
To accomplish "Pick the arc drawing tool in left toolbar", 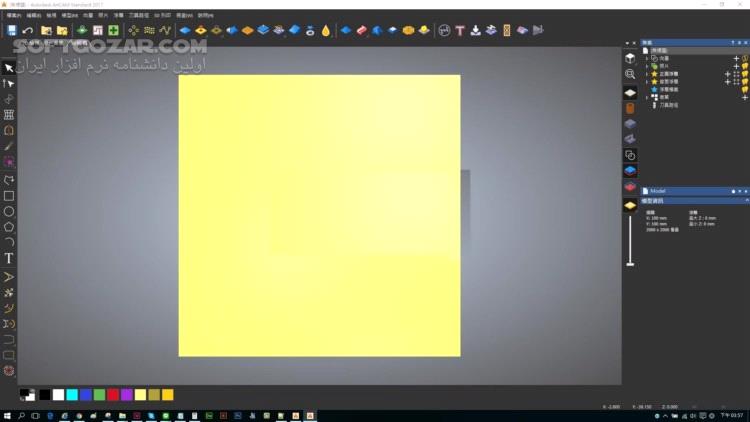I will (9, 242).
